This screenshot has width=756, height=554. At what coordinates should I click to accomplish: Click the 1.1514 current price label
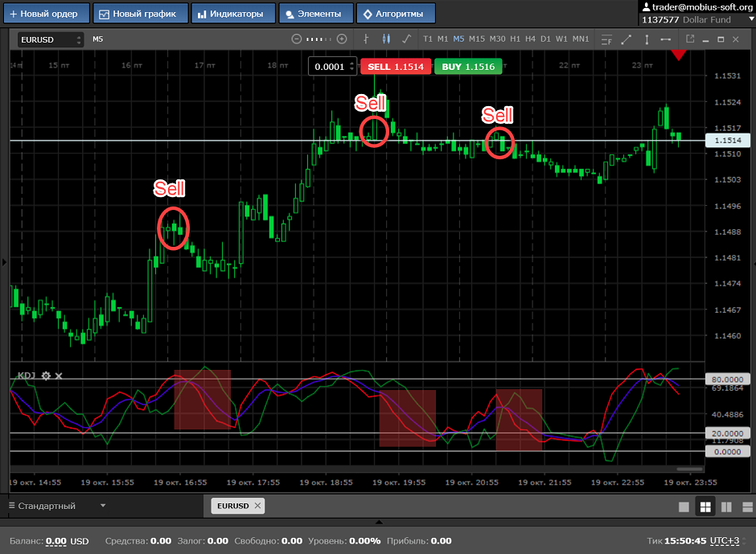tap(728, 140)
